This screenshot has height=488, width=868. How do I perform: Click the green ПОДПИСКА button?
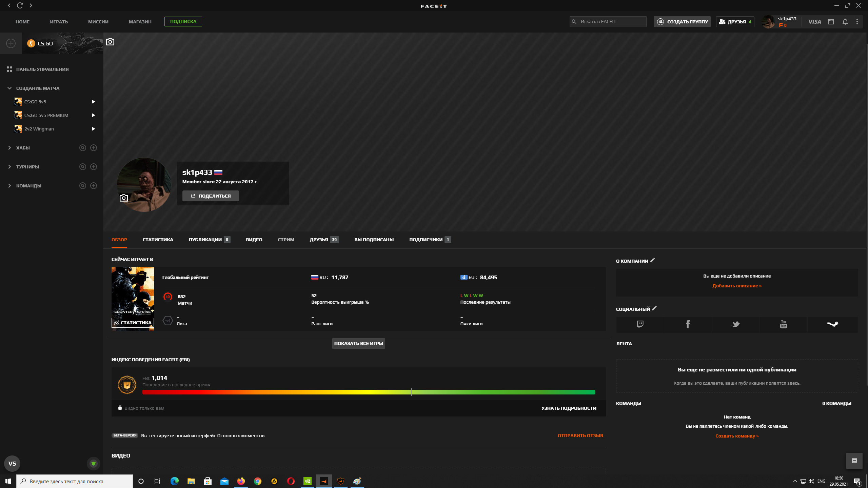[183, 21]
